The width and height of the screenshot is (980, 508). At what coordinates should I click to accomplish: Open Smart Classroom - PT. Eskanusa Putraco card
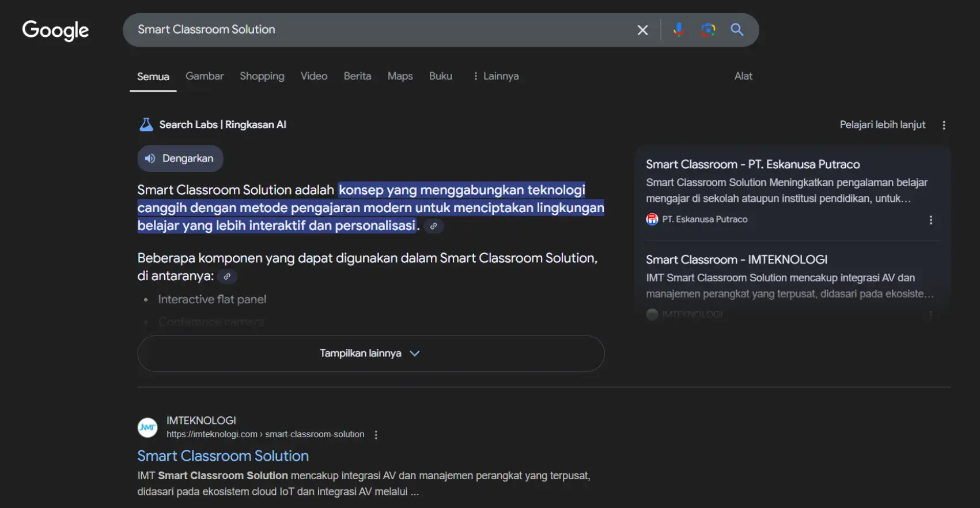[753, 164]
